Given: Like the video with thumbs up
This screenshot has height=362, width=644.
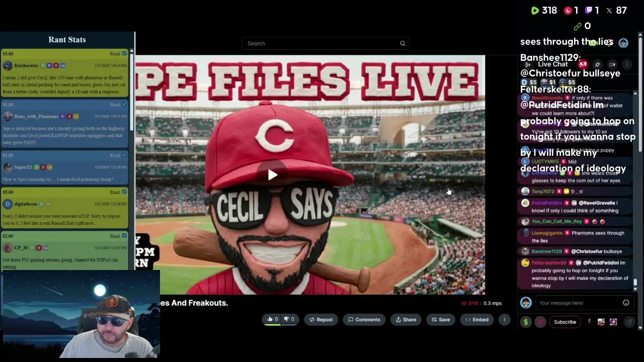Looking at the screenshot, I should coord(272,319).
